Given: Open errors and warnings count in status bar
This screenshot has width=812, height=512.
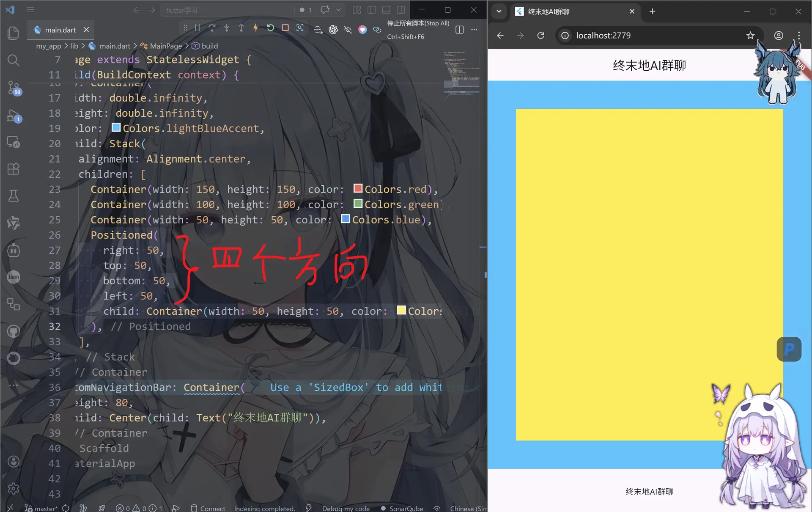Looking at the screenshot, I should (x=139, y=508).
